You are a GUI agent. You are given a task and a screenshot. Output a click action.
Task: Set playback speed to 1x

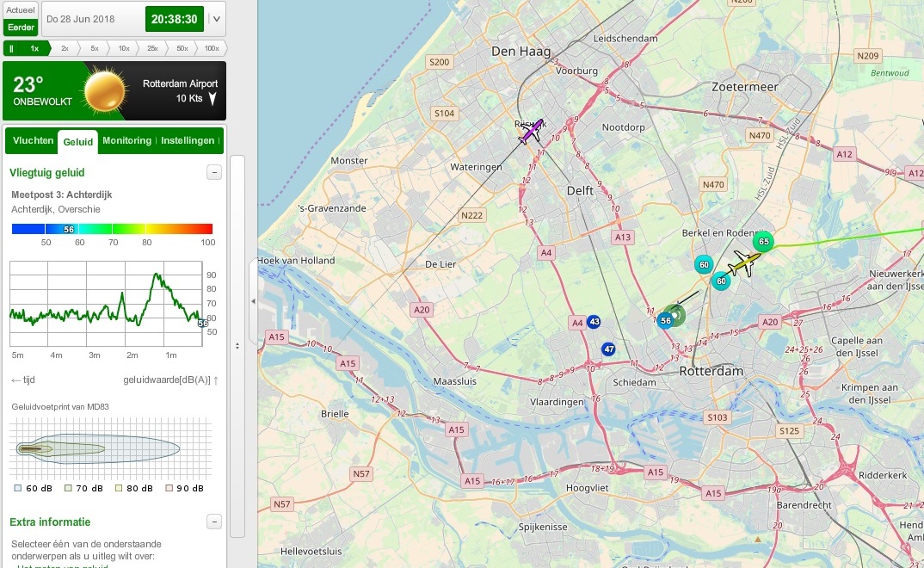click(34, 48)
